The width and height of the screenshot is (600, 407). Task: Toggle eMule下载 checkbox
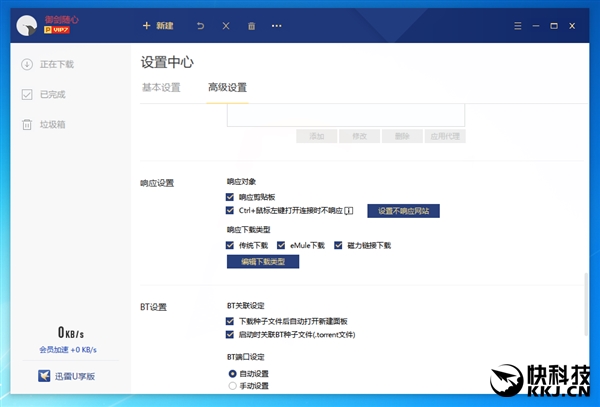click(x=281, y=245)
